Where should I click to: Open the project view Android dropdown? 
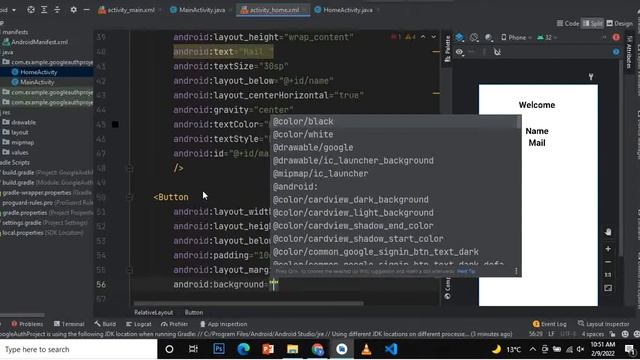coord(8,10)
